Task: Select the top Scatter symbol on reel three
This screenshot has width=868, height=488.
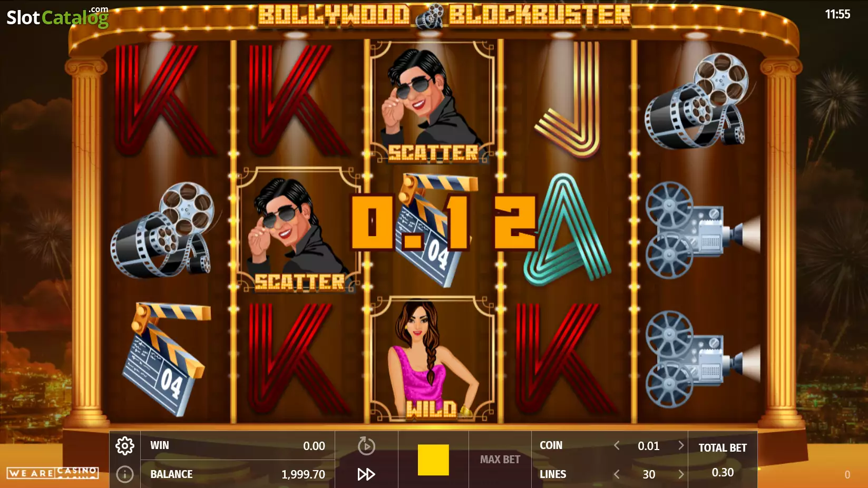Action: pos(433,102)
